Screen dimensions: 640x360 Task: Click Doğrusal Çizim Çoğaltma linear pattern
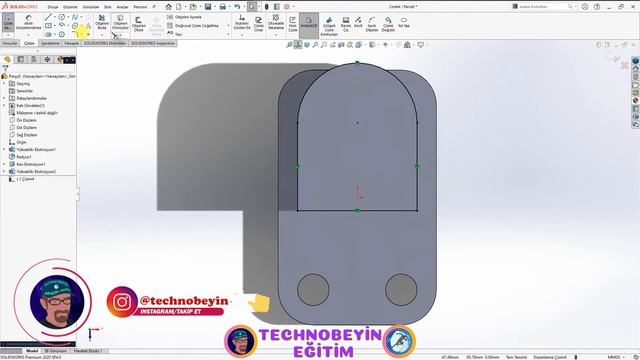[193, 25]
